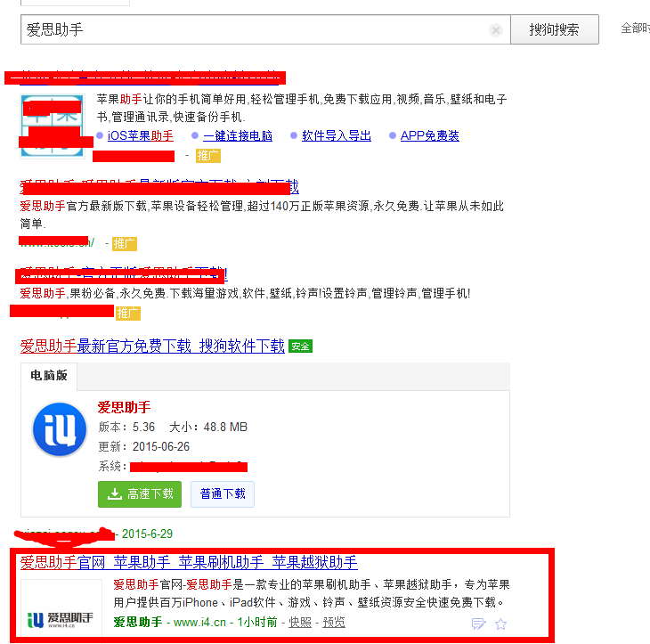Click the note icon beside the star
Image resolution: width=650 pixels, height=644 pixels.
(x=478, y=624)
